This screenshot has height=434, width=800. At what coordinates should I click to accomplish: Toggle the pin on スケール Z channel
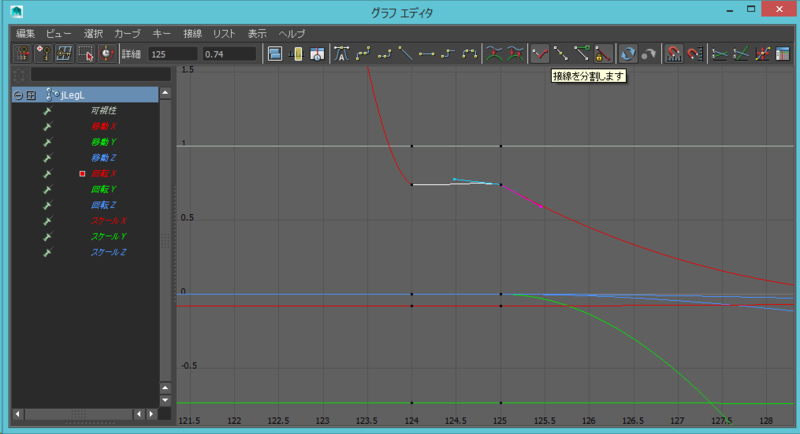pos(47,252)
